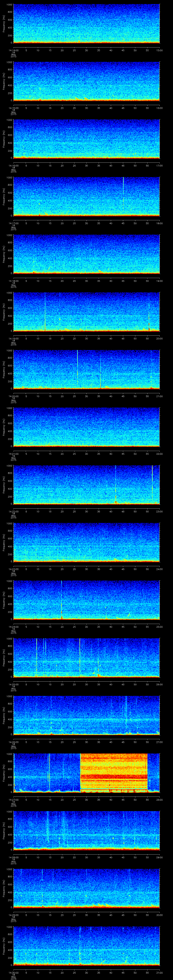The width and height of the screenshot is (173, 980).
Task: Click the 14:22:00 start time label
Action: (x=13, y=512)
